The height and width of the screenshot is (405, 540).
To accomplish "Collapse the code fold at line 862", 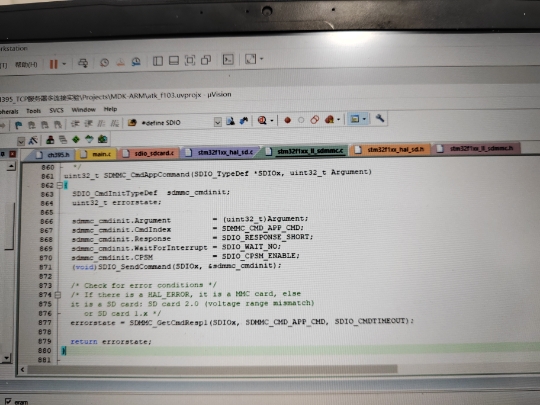I will point(60,185).
